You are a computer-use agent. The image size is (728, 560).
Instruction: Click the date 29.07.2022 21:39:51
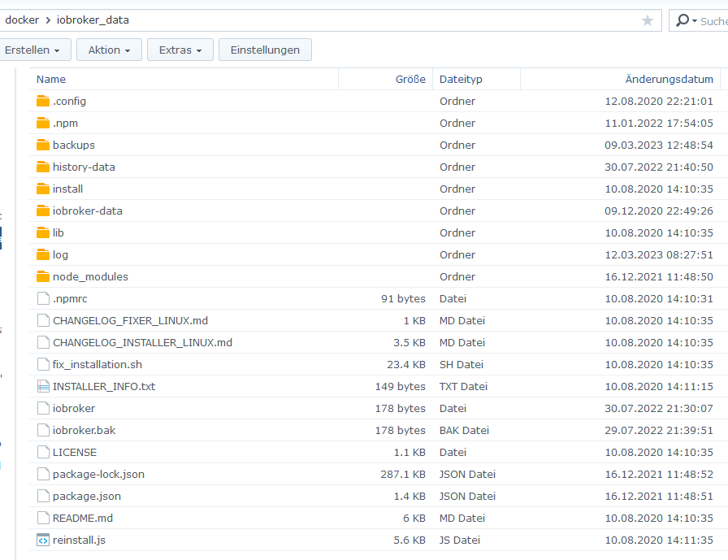[659, 431]
